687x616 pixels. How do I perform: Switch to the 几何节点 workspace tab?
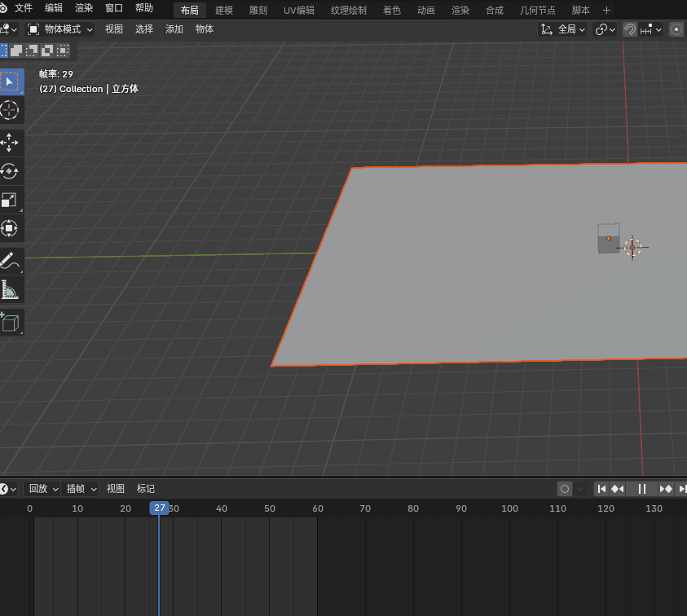click(538, 10)
